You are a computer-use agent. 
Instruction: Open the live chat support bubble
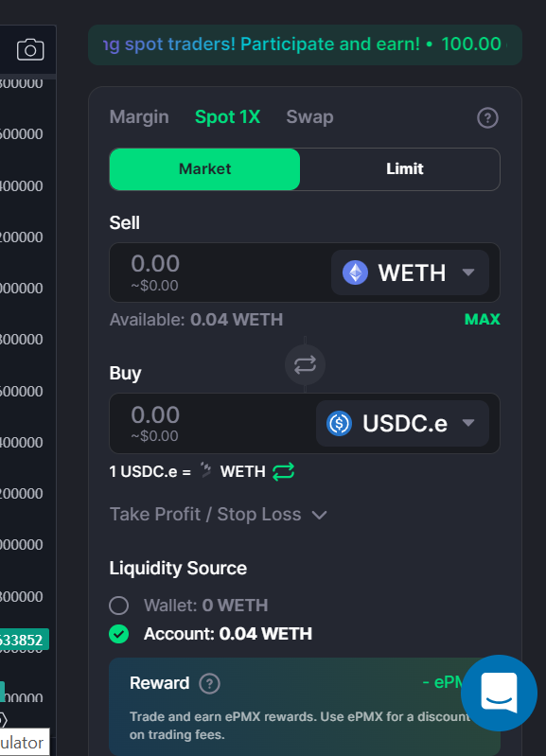[x=499, y=693]
